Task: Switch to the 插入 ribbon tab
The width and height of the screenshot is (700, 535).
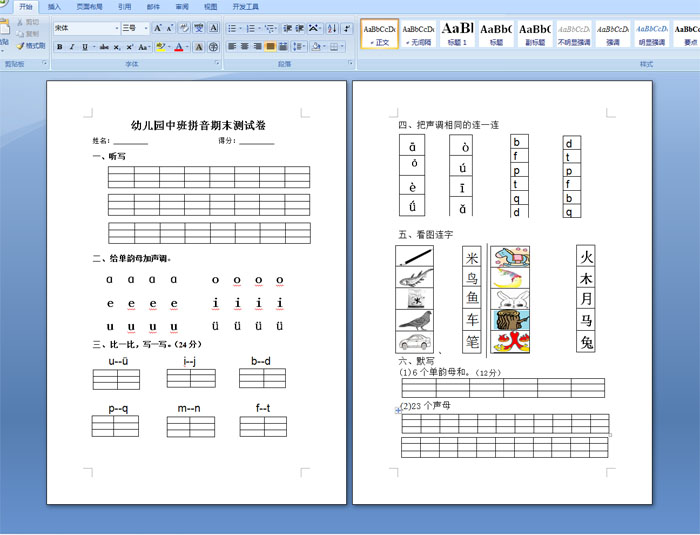Action: click(54, 7)
